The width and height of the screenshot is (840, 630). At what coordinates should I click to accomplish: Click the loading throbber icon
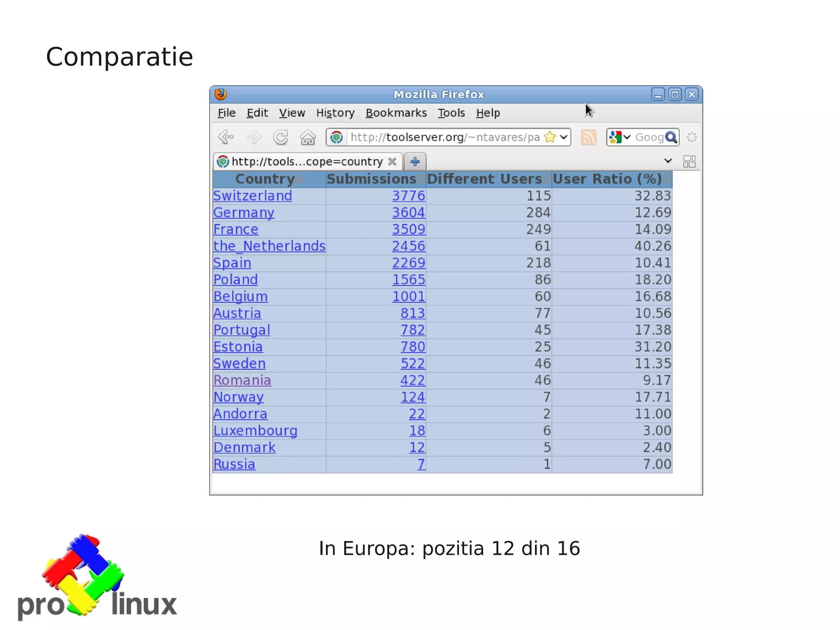pos(692,137)
